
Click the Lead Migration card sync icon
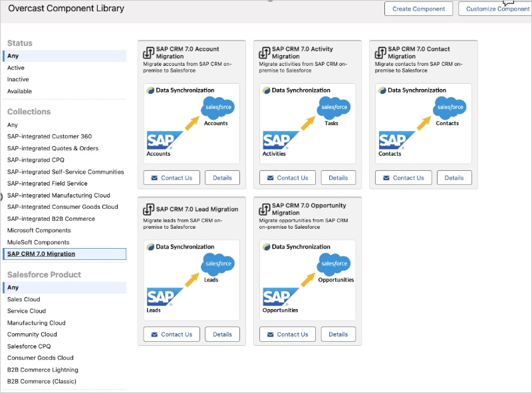pos(148,209)
